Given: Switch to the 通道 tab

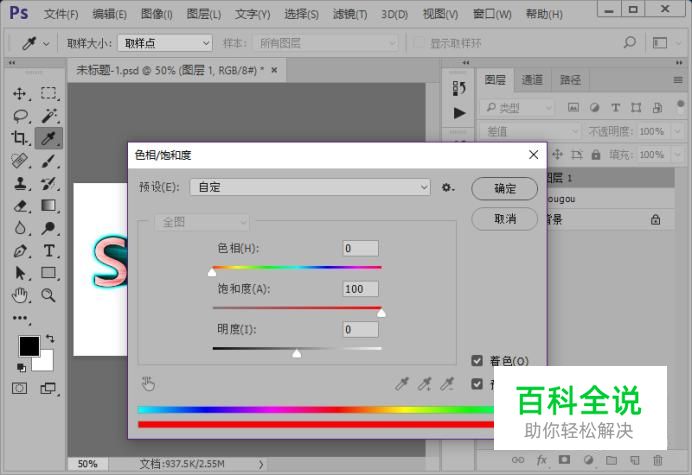Looking at the screenshot, I should tap(532, 80).
